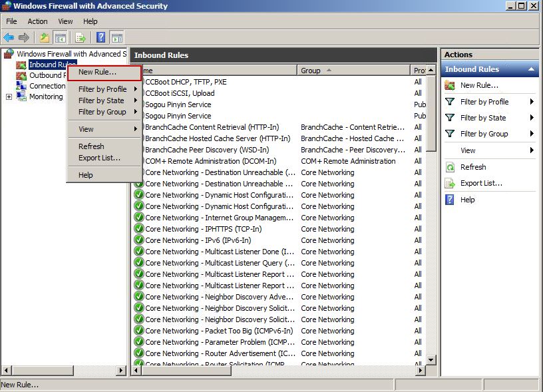543x392 pixels.
Task: Click Export List... text in Actions pane
Action: pyautogui.click(x=481, y=183)
